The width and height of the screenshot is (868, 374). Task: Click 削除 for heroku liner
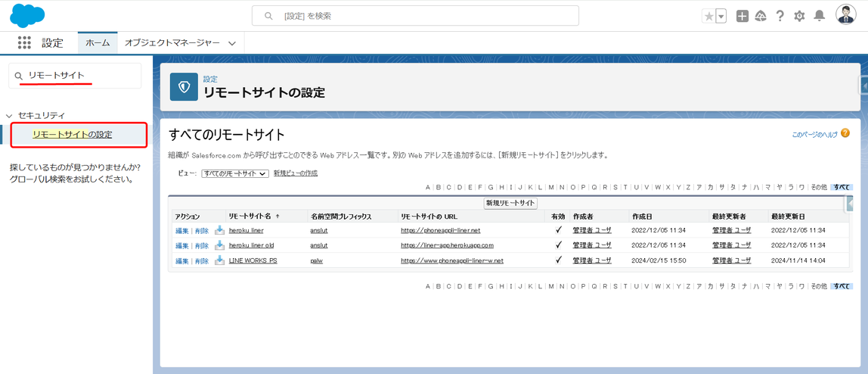click(201, 230)
